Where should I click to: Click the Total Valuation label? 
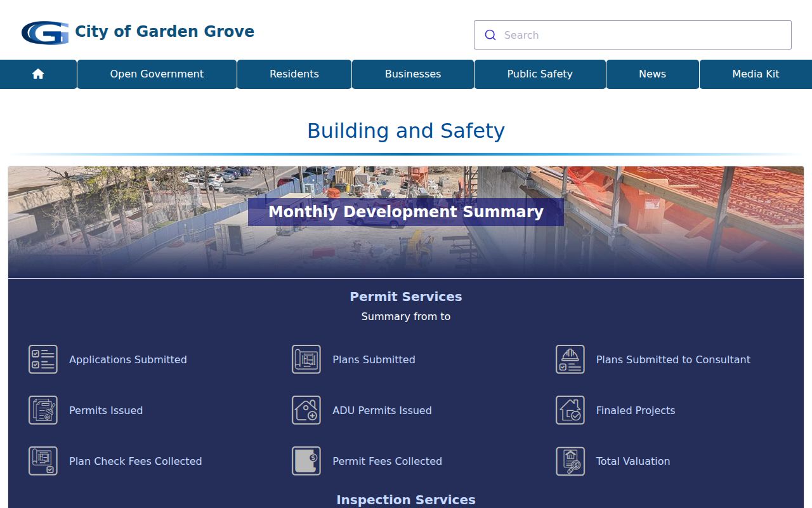[x=633, y=461]
